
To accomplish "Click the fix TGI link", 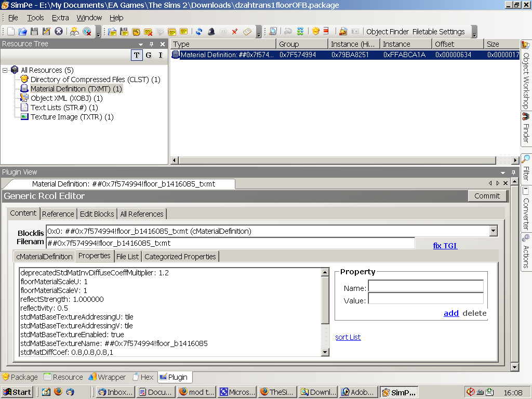I will pyautogui.click(x=445, y=245).
